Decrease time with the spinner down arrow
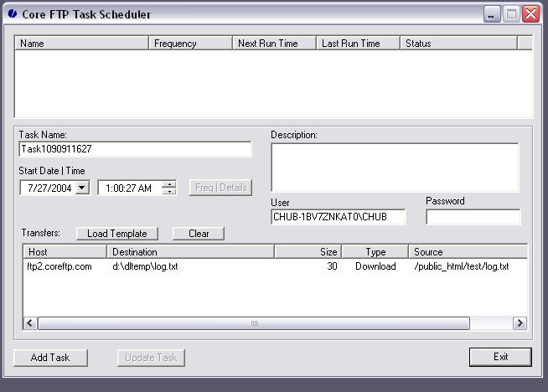The image size is (548, 392). [169, 192]
